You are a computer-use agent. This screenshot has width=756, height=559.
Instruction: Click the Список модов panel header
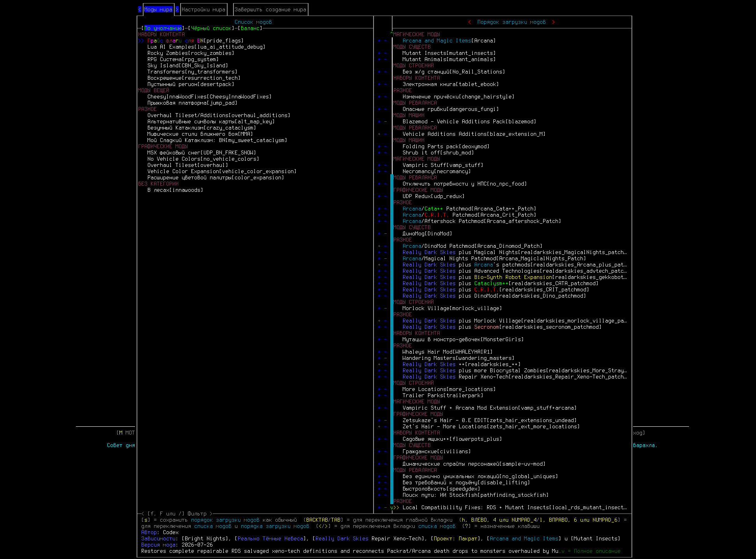(253, 22)
